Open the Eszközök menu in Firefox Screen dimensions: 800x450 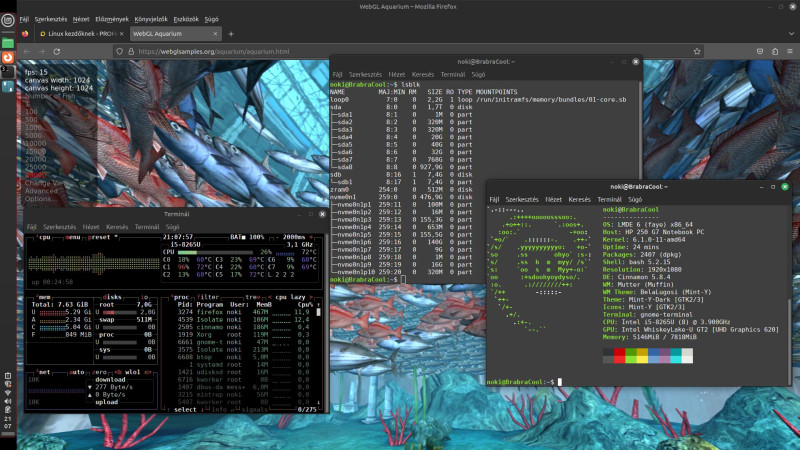click(186, 19)
